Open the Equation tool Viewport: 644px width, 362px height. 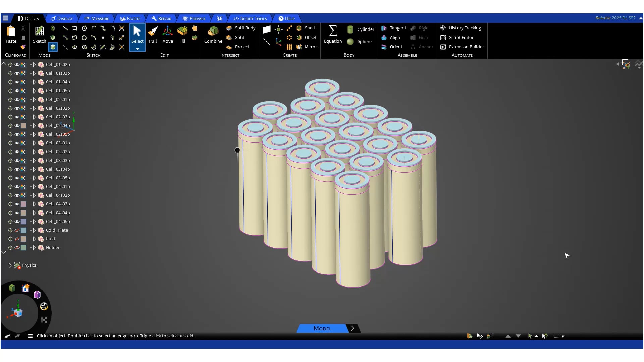[333, 35]
